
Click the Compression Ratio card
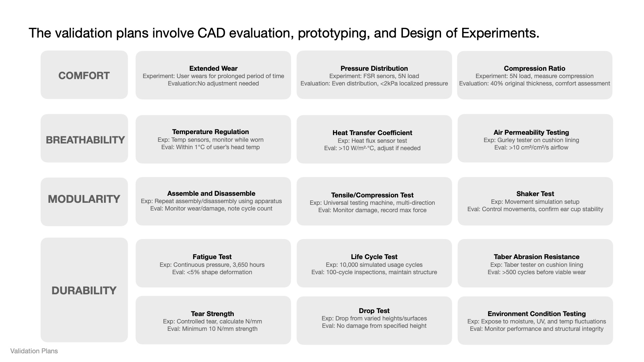[535, 75]
